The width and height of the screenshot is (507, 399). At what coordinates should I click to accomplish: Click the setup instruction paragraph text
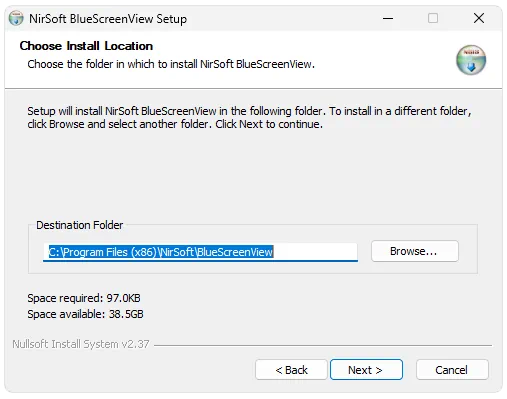pos(249,117)
